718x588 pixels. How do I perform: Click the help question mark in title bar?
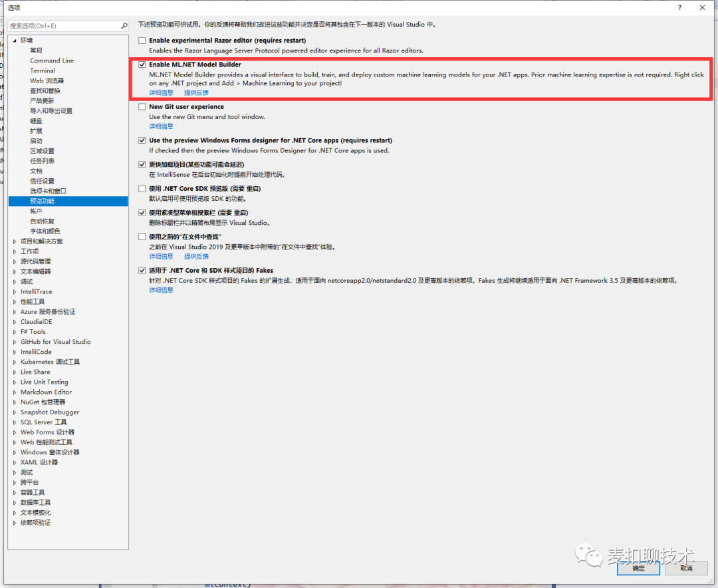point(679,7)
